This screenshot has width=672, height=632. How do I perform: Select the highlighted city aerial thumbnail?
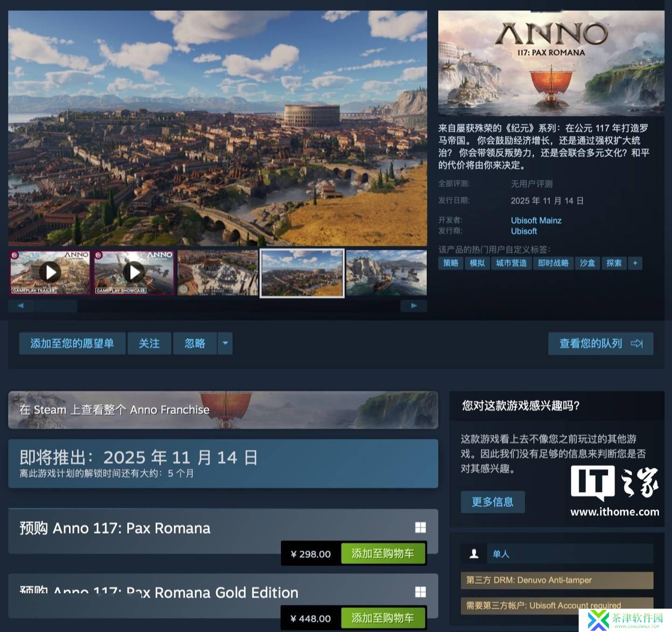click(x=302, y=273)
